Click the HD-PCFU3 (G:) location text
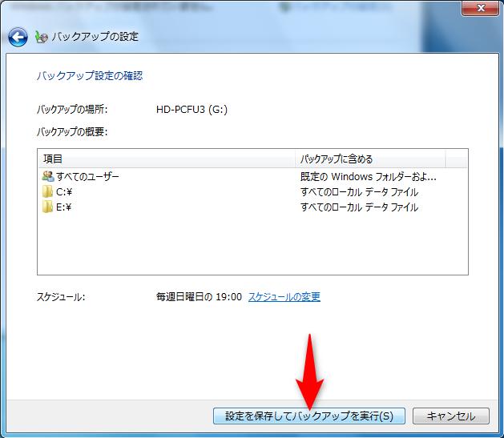 [192, 110]
